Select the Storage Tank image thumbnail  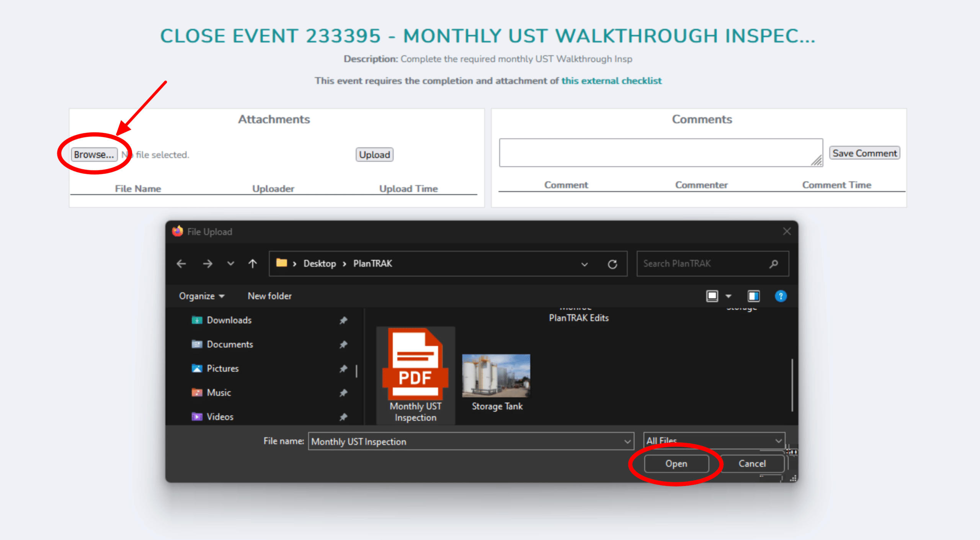496,376
